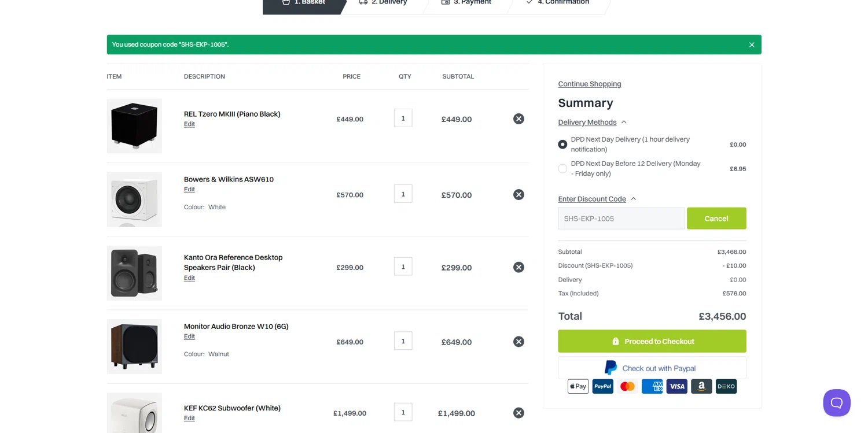Edit the KEF KC62 Subwoofer item
Viewport: 868px width, 433px height.
pyautogui.click(x=189, y=418)
